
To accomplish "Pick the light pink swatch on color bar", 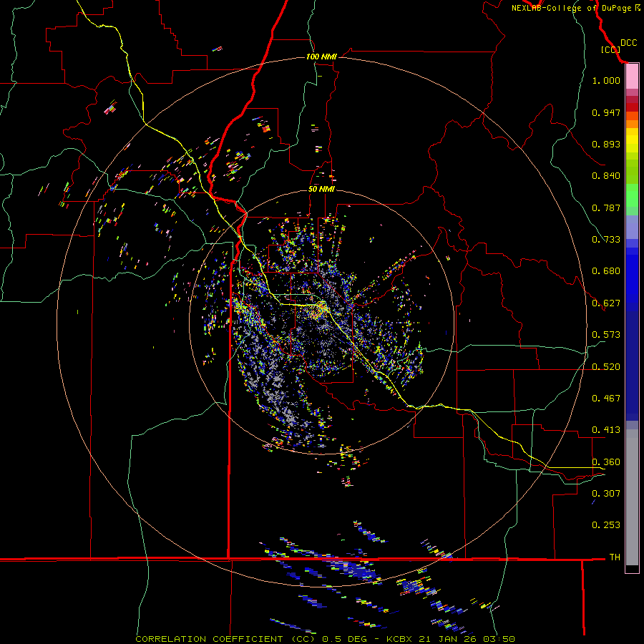I will pos(632,77).
